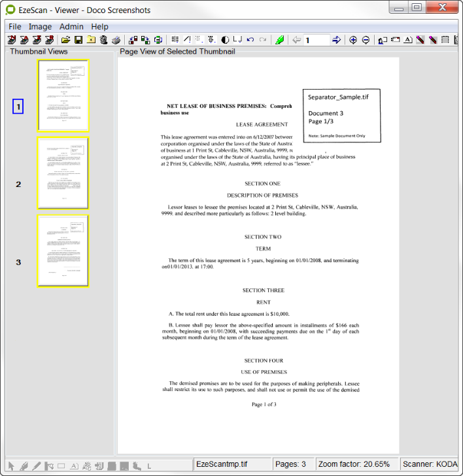Open the Help menu
Image resolution: width=463 pixels, height=476 pixels.
(99, 27)
